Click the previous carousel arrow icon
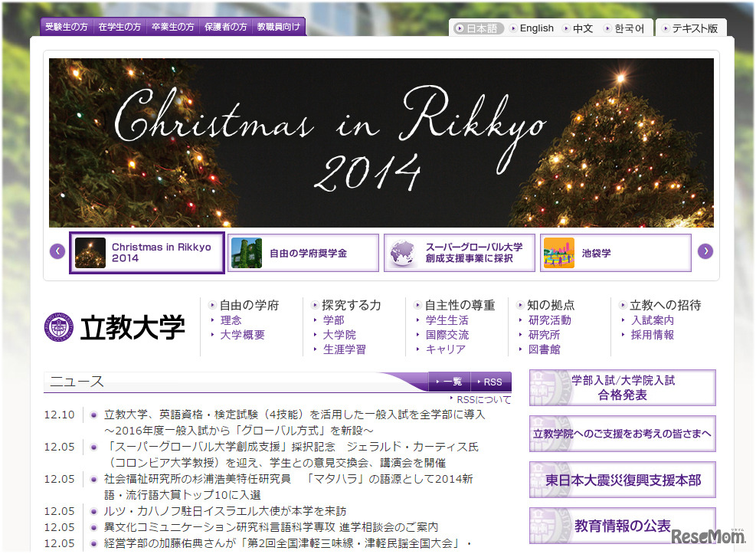756x554 pixels. (57, 251)
